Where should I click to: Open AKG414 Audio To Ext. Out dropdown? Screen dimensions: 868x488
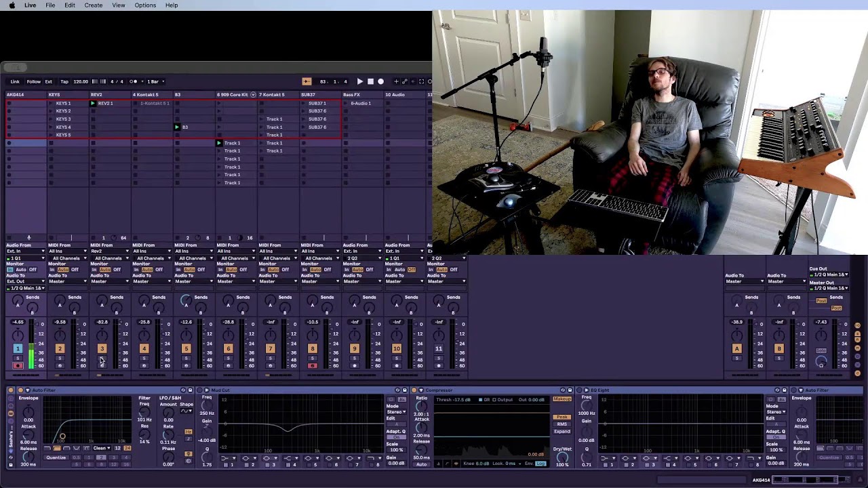(x=26, y=281)
